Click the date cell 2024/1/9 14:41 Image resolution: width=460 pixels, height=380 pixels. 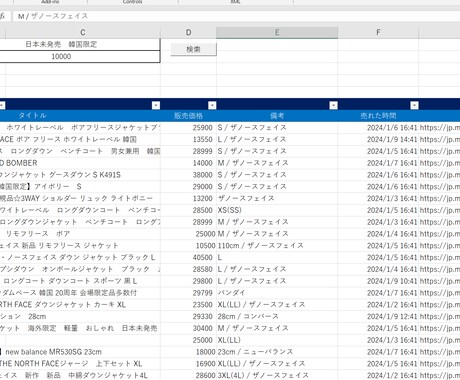(x=378, y=139)
